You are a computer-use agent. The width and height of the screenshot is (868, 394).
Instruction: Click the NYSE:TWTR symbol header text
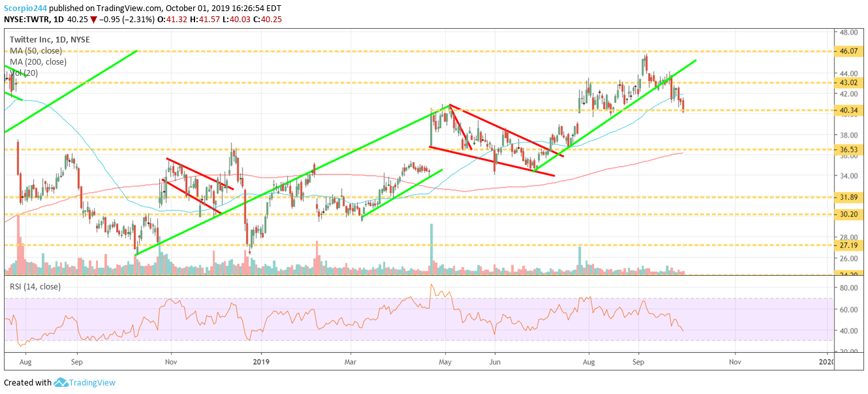tap(25, 20)
